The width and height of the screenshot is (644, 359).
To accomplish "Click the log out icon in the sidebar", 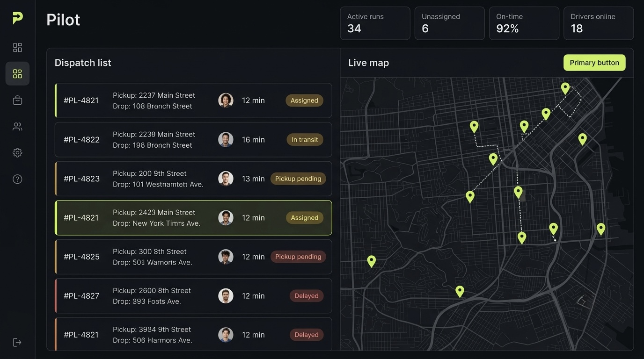I will 17,342.
